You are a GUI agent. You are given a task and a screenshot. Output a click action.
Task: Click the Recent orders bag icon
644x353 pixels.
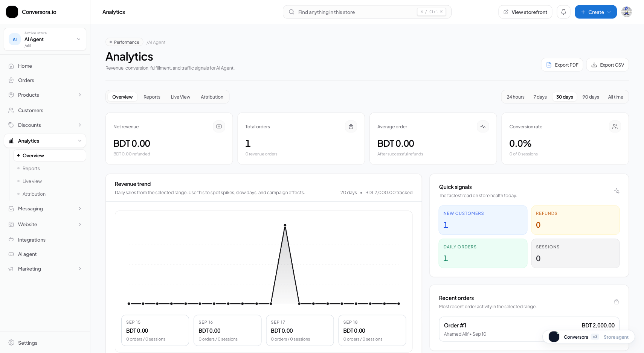pyautogui.click(x=617, y=302)
